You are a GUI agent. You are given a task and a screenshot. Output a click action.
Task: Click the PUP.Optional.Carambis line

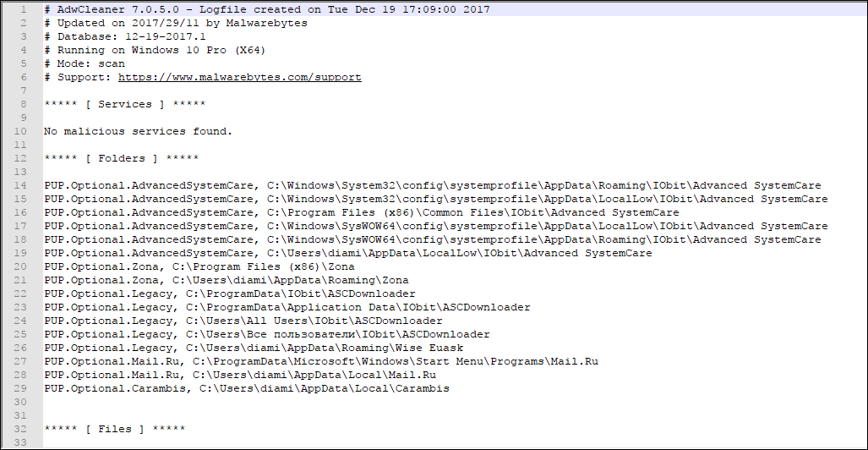(247, 388)
